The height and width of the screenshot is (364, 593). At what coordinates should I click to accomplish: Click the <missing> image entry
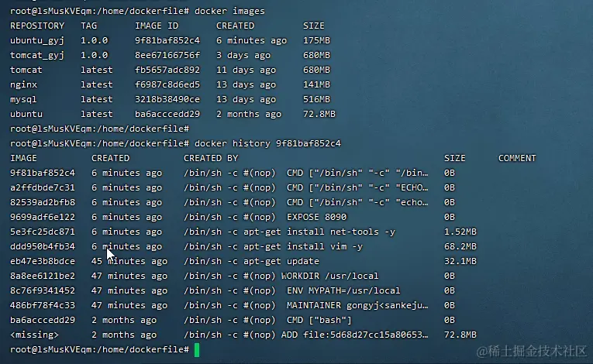point(34,335)
